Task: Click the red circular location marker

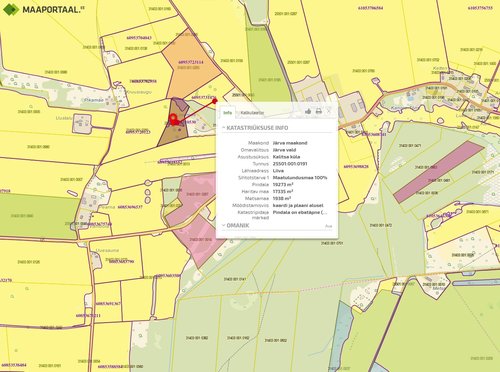Action: point(173,118)
